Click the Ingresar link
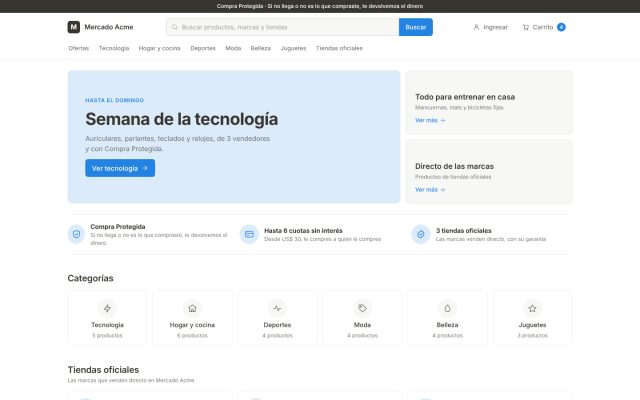640x400 pixels. point(491,27)
